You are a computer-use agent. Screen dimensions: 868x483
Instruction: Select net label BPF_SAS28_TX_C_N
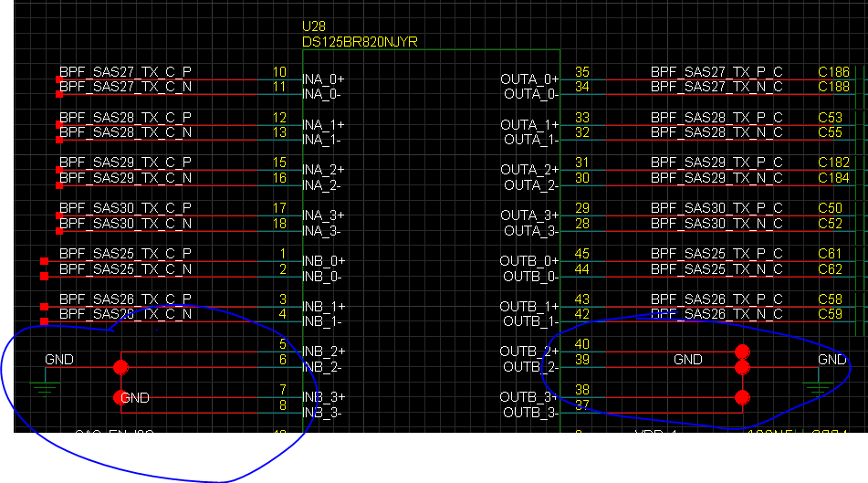(125, 132)
